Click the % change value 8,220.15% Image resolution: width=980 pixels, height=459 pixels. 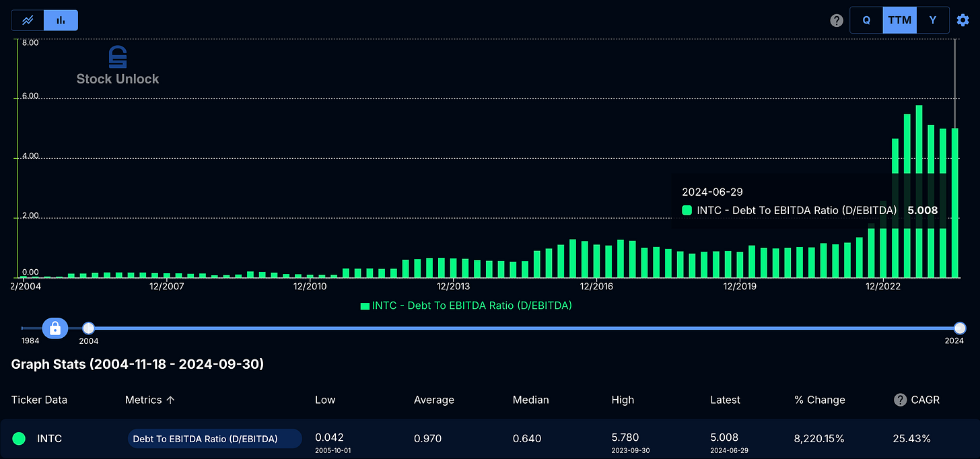pyautogui.click(x=819, y=439)
